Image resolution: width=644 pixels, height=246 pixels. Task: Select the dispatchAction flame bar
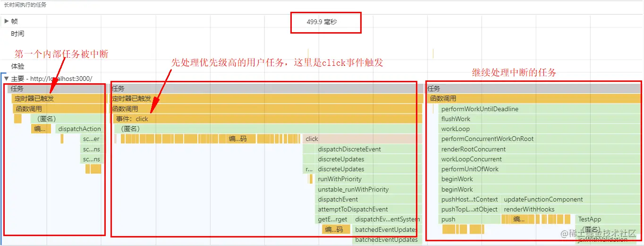coord(79,129)
